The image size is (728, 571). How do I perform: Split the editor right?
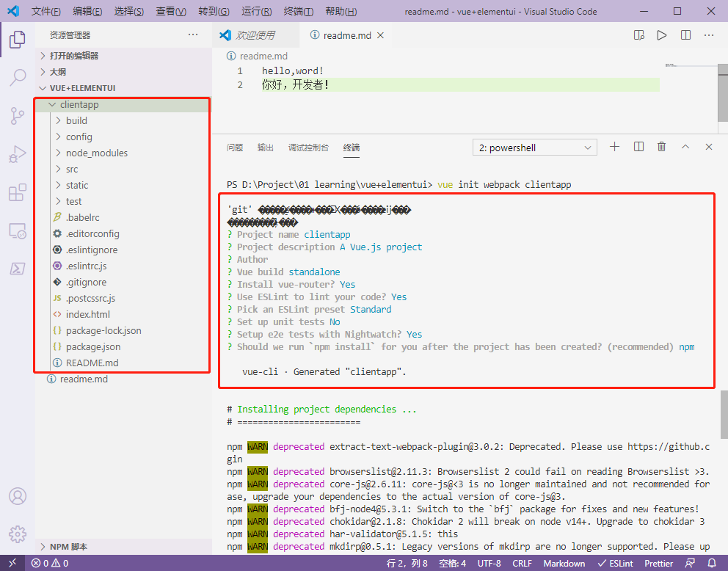coord(685,35)
